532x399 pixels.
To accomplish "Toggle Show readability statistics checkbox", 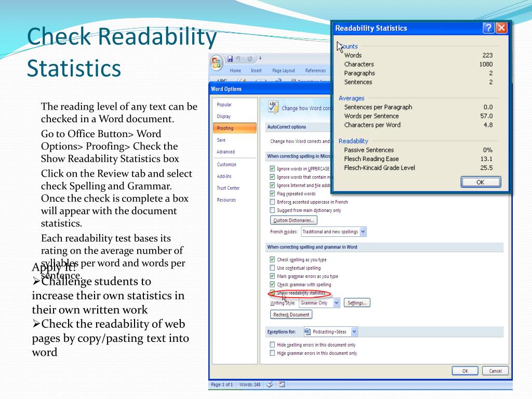I will [272, 292].
